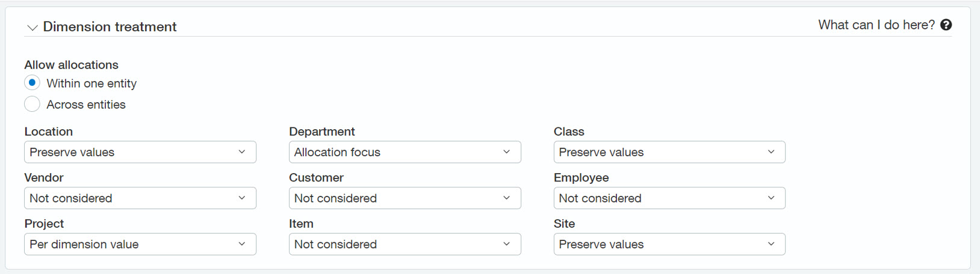Open the Project dropdown

click(x=140, y=244)
